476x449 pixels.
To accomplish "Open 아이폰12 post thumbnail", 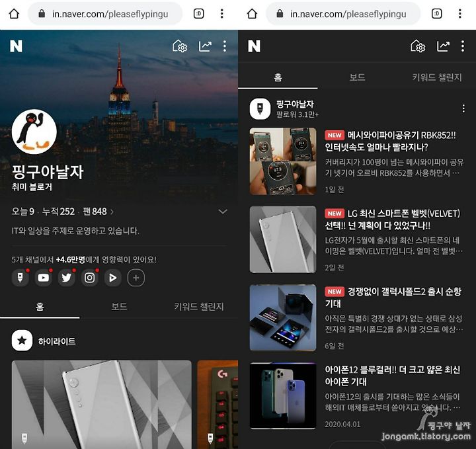I will pos(283,395).
